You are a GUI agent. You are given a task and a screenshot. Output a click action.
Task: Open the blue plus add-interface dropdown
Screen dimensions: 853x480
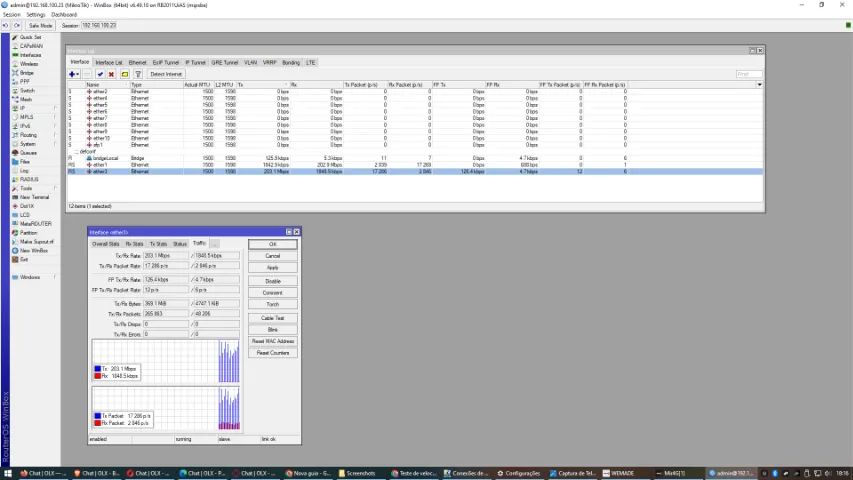click(x=74, y=74)
